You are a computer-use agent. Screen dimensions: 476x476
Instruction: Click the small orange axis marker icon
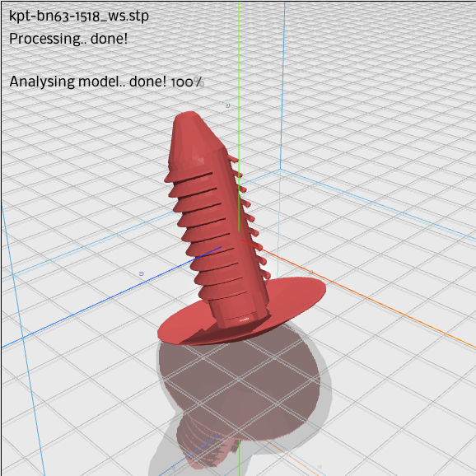click(310, 273)
